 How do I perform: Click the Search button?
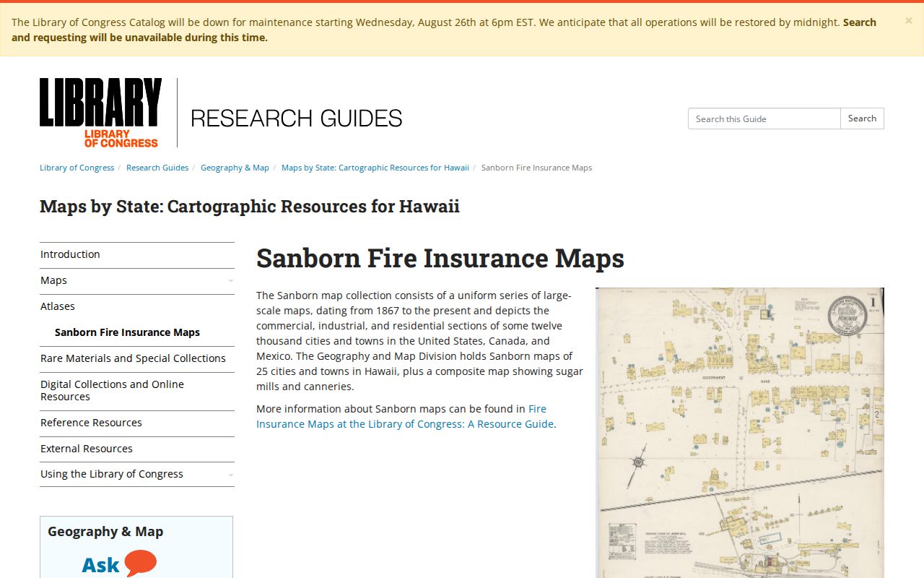point(862,118)
